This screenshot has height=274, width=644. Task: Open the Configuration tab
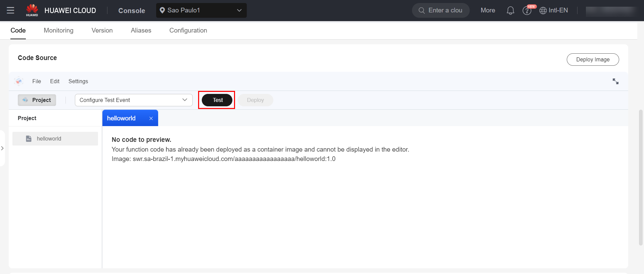pos(188,31)
